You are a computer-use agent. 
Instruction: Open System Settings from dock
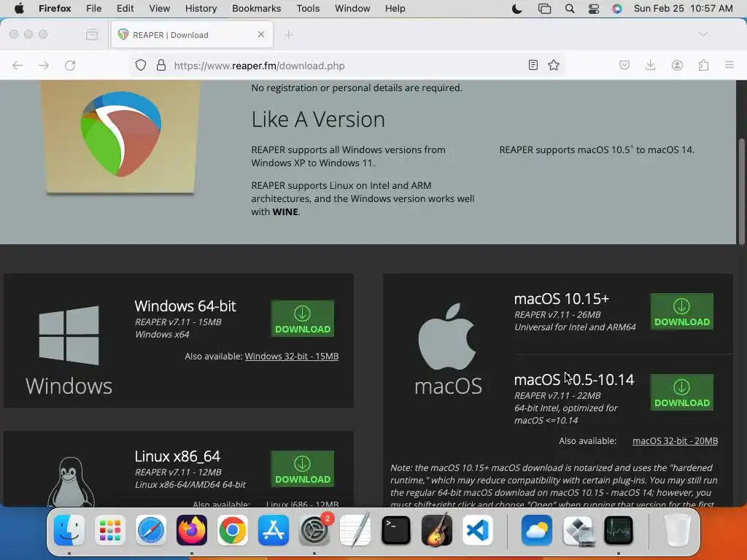pyautogui.click(x=314, y=530)
